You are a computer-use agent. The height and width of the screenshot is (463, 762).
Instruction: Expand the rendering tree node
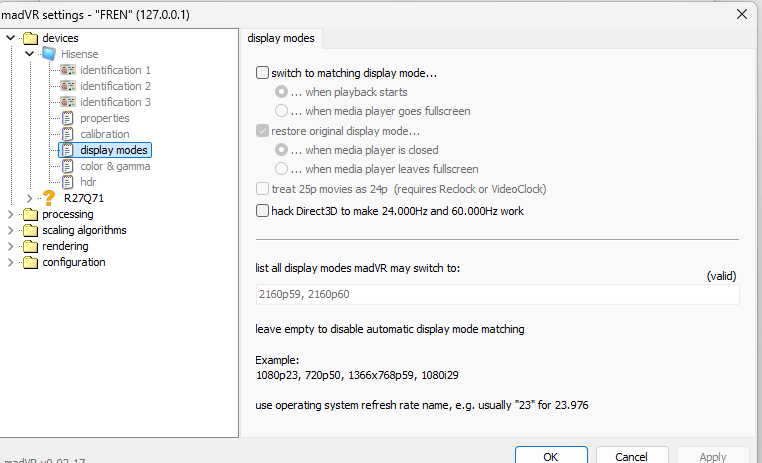(x=11, y=246)
